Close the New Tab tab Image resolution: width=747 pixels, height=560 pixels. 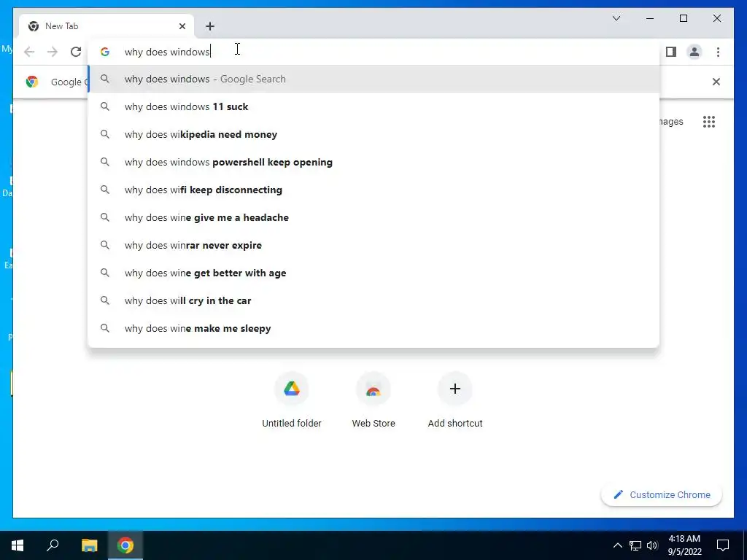pos(182,26)
